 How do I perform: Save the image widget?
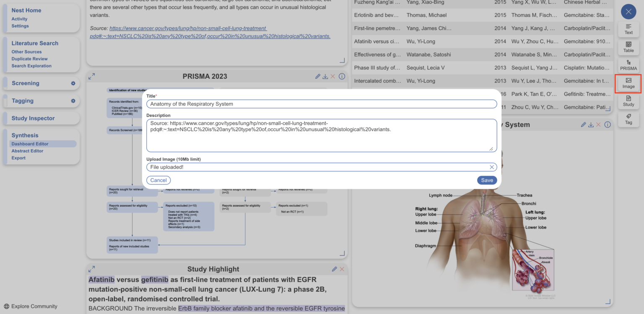(487, 180)
